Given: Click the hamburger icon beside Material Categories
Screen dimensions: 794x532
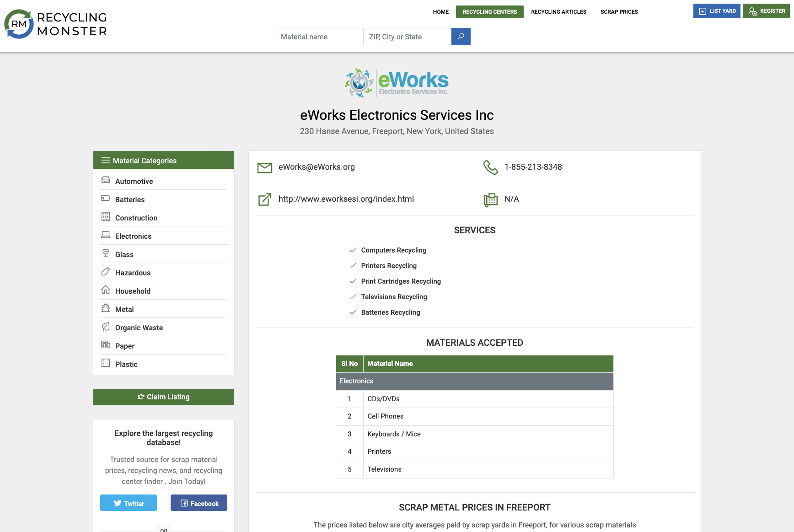Looking at the screenshot, I should coord(106,160).
